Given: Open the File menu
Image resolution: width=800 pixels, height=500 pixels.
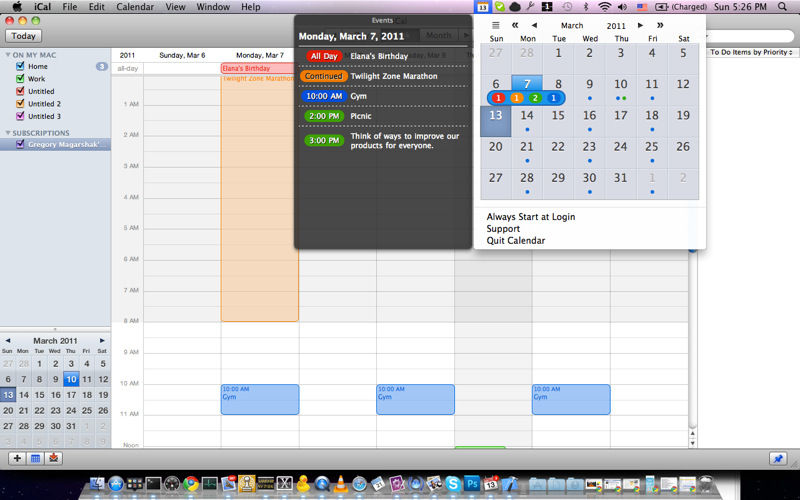Looking at the screenshot, I should tap(69, 7).
